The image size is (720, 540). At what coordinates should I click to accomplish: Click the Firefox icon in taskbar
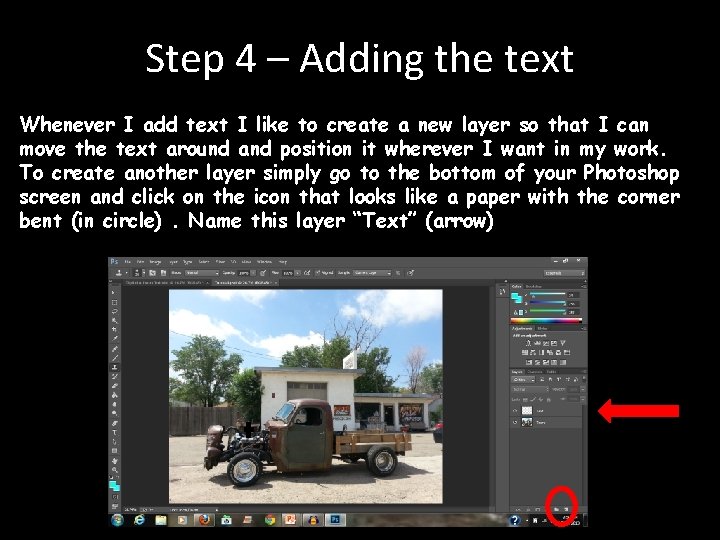point(204,520)
